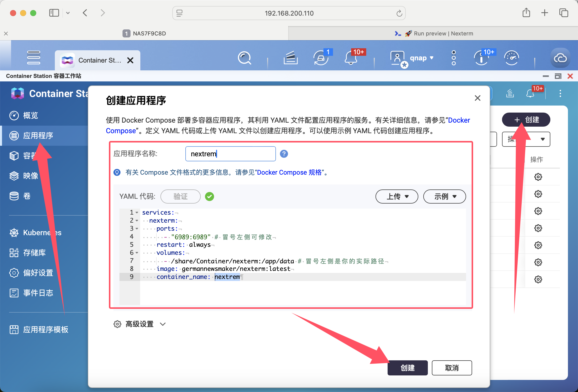Open the Docker Compose documentation link

459,120
